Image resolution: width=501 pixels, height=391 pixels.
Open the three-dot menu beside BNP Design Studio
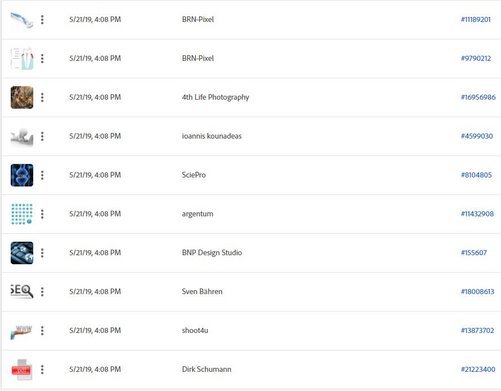point(42,253)
